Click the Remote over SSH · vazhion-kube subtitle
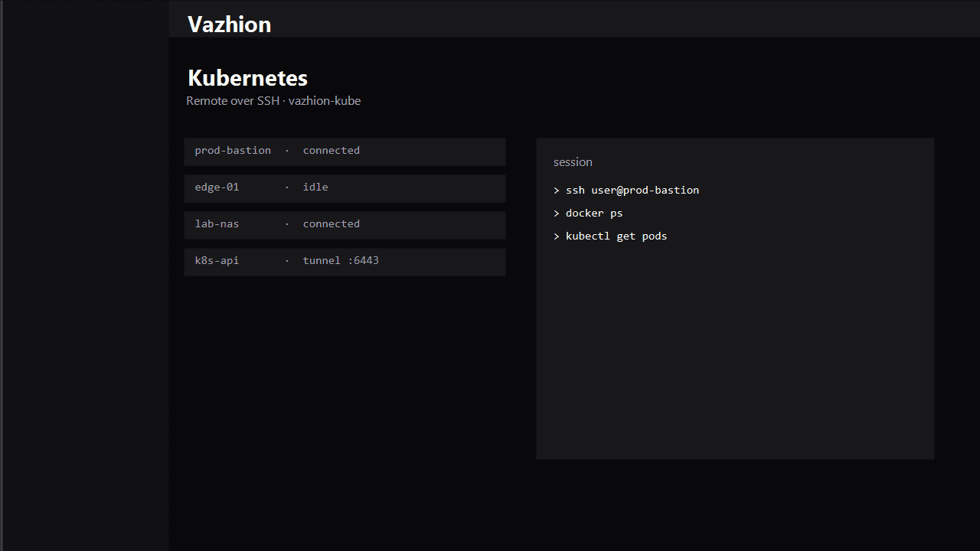The height and width of the screenshot is (551, 980). click(x=273, y=101)
